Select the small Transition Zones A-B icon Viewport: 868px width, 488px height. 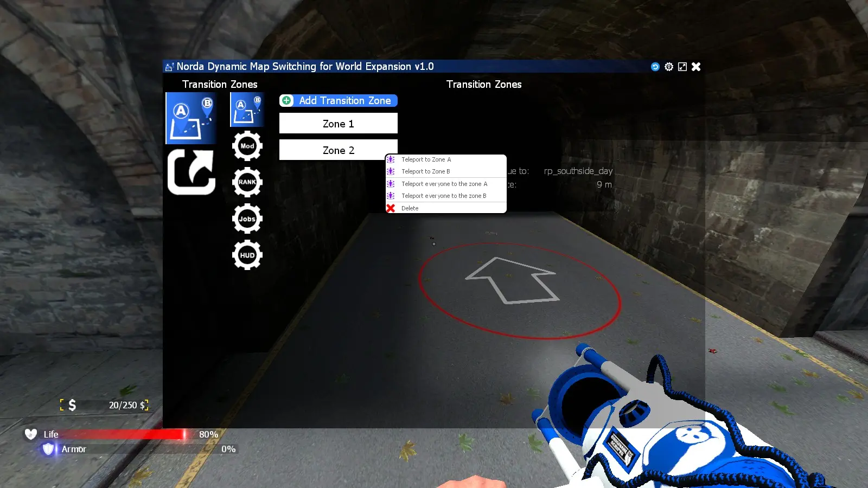[x=247, y=110]
